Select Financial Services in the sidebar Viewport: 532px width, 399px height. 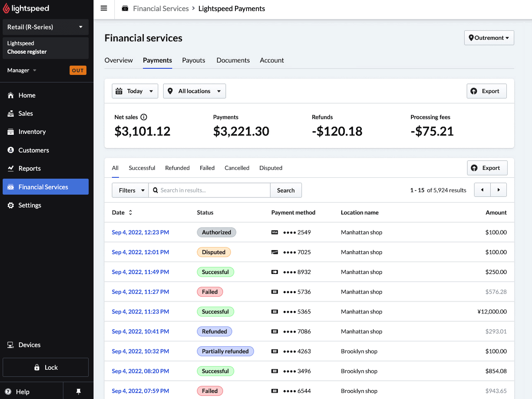(46, 187)
